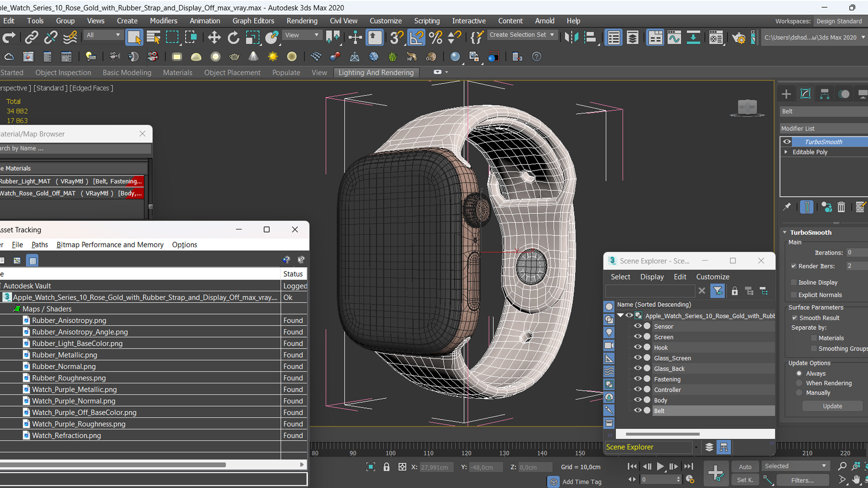Screen dimensions: 868x488
Task: Enable the Explicit Normals checkbox
Action: pyautogui.click(x=793, y=295)
